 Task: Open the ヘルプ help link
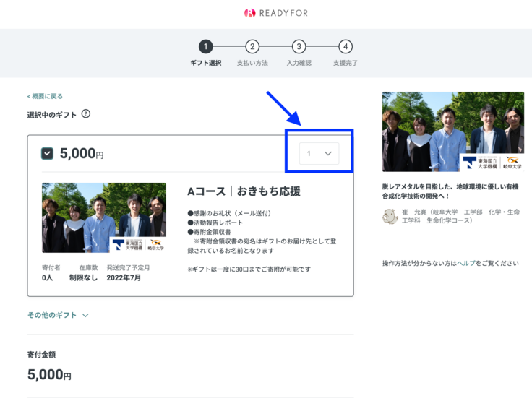465,263
